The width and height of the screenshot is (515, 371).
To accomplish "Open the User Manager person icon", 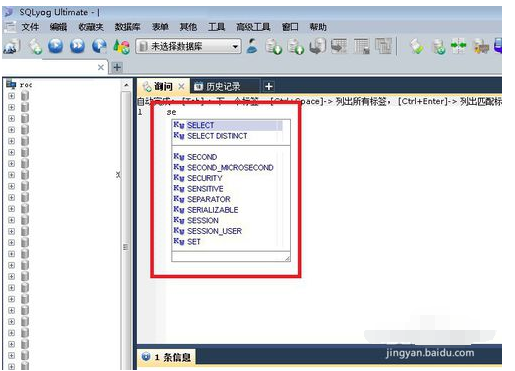I will pyautogui.click(x=252, y=46).
